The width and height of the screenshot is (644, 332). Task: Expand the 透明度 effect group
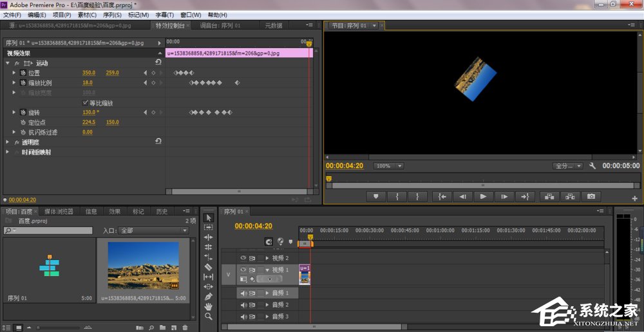click(7, 142)
